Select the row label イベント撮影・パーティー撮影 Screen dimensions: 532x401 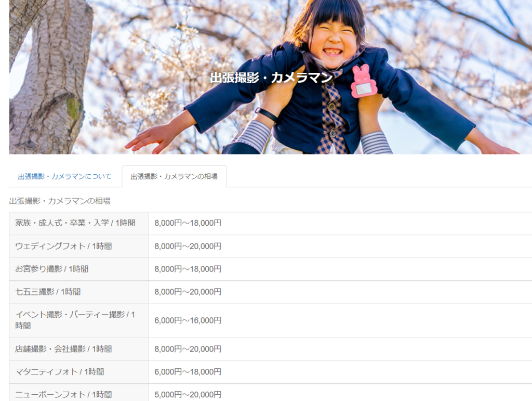(75, 320)
